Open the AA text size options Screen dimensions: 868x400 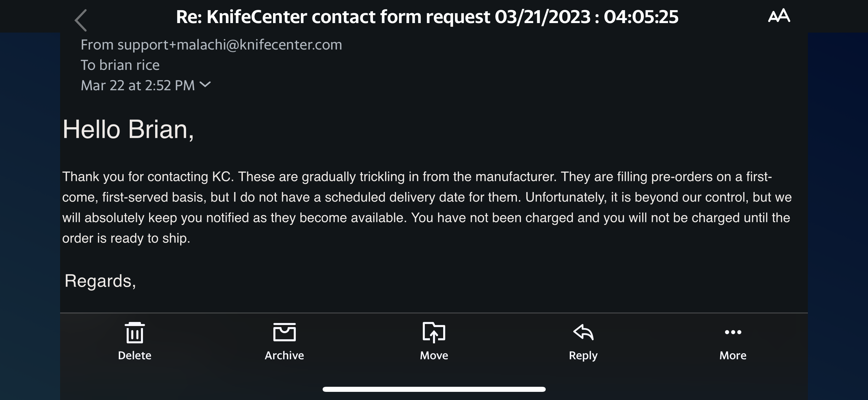pyautogui.click(x=779, y=16)
